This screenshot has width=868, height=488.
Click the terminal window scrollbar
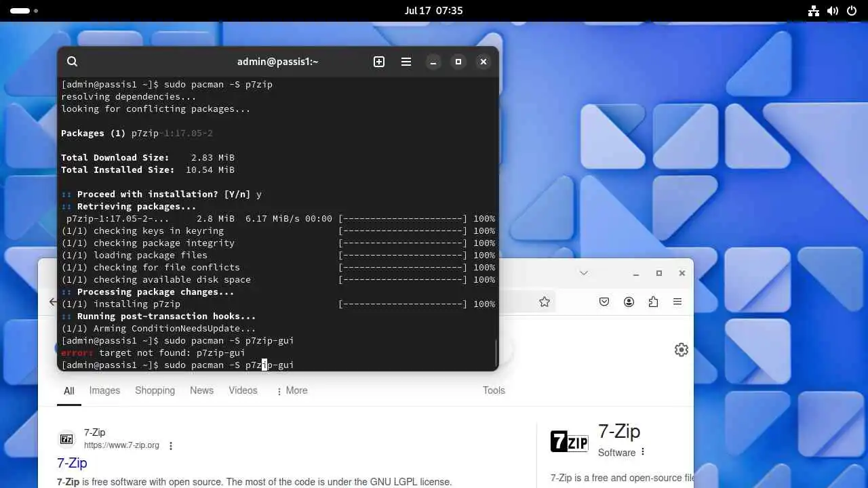[x=496, y=352]
